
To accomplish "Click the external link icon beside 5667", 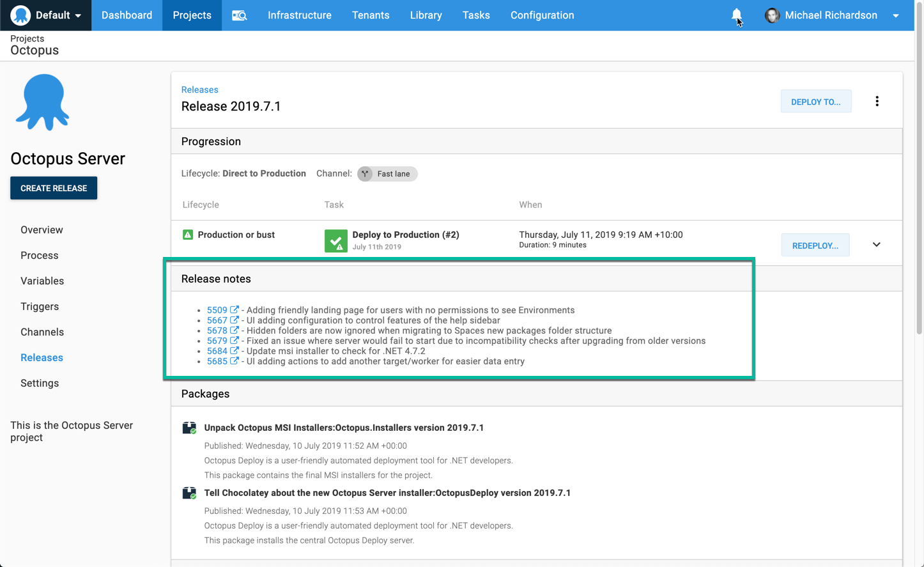I will click(x=235, y=320).
